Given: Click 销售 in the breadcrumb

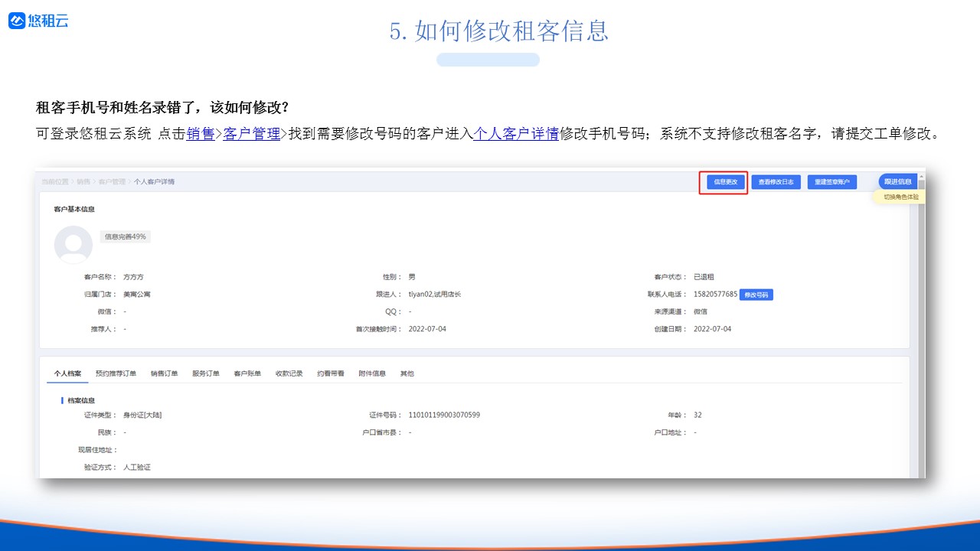Looking at the screenshot, I should click(83, 181).
